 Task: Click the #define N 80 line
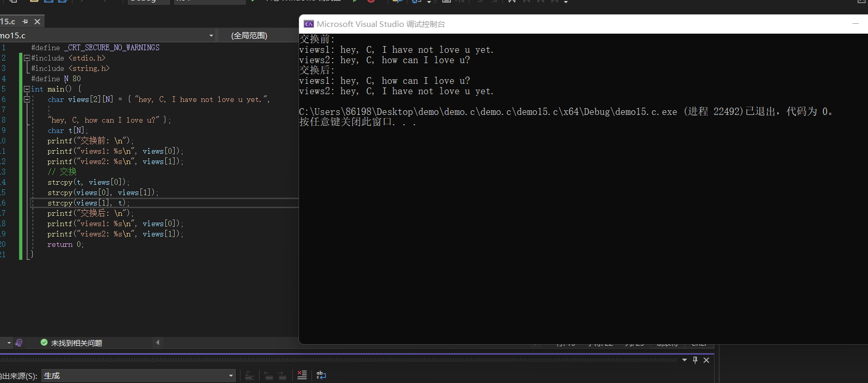[56, 79]
